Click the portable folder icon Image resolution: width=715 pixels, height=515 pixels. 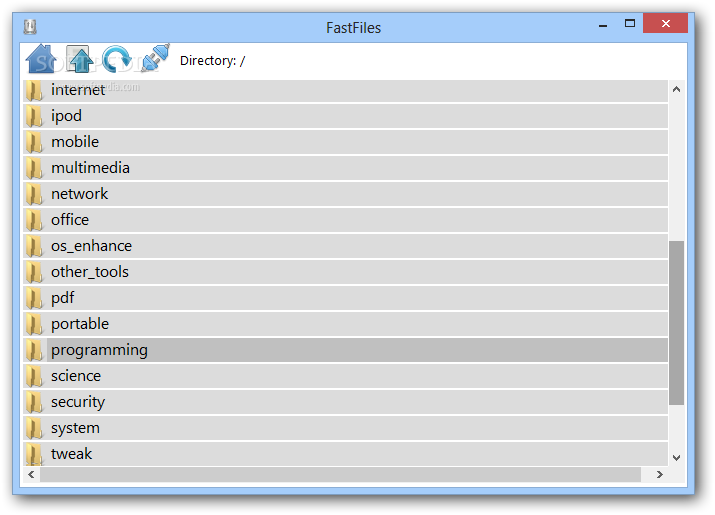[x=34, y=324]
